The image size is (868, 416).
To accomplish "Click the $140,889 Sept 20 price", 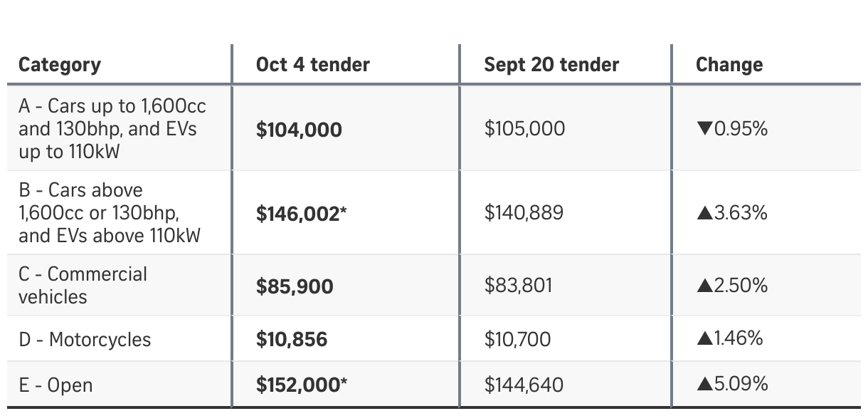I will coord(524,213).
